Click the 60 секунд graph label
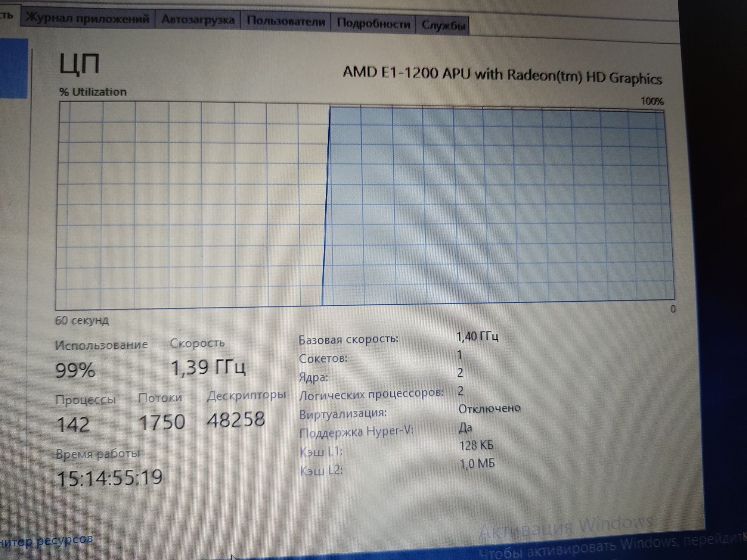This screenshot has width=747, height=560. 82,320
